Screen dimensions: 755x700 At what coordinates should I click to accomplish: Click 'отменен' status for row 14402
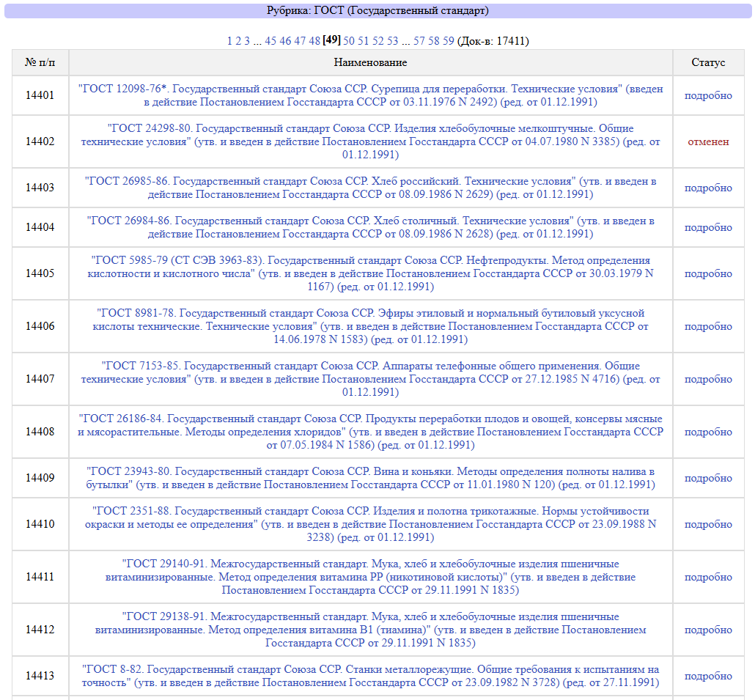(708, 141)
